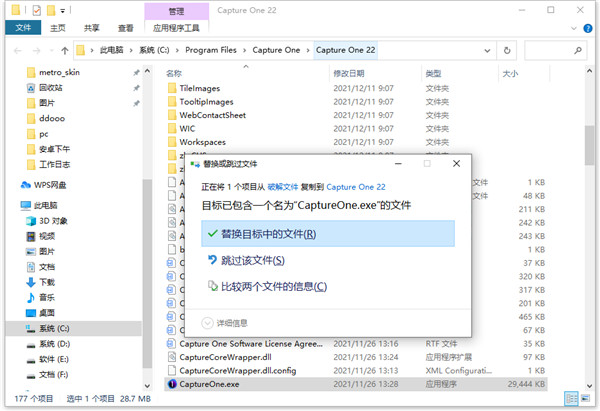
Task: Click the search box
Action: [x=555, y=51]
